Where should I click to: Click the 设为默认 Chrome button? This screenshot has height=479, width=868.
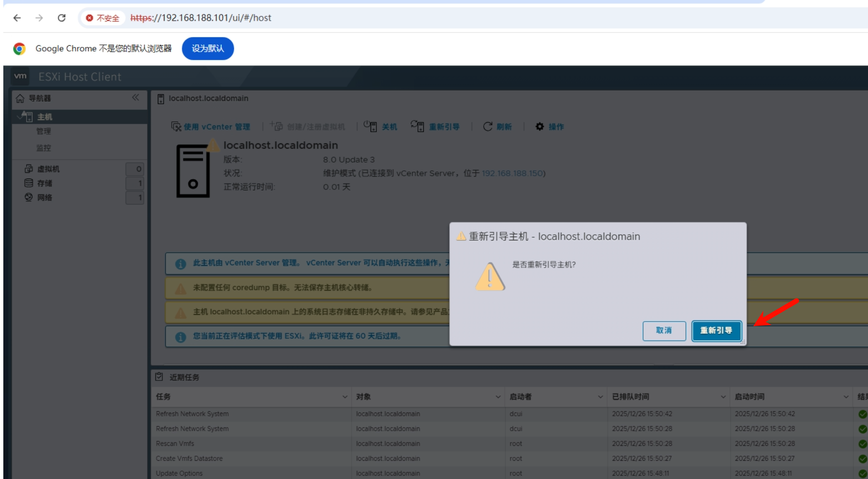point(208,49)
